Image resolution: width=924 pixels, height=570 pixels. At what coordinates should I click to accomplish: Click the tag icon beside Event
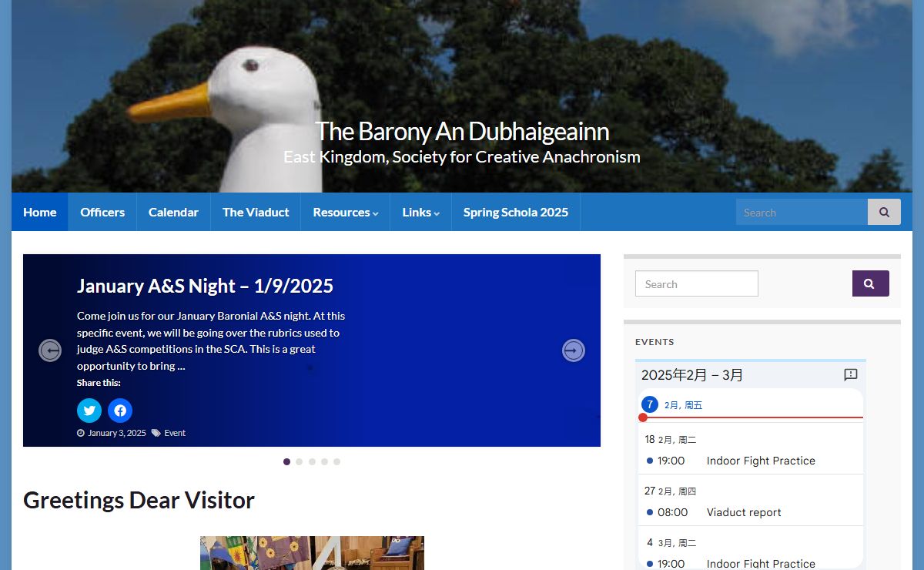(x=156, y=433)
